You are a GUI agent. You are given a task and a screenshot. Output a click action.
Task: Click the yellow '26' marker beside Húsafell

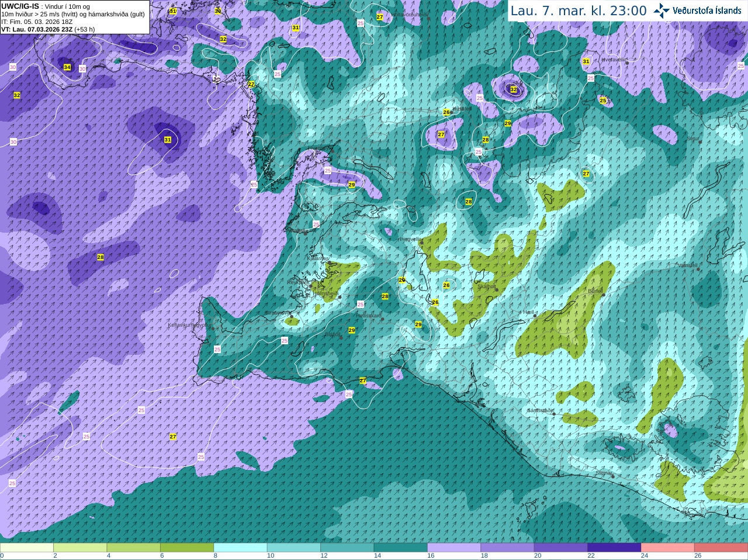446,112
